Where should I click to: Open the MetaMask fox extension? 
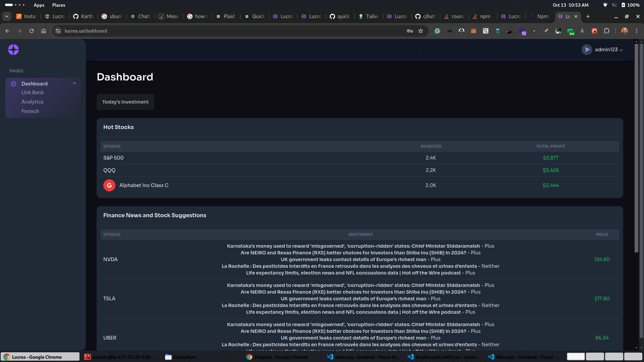(x=473, y=31)
